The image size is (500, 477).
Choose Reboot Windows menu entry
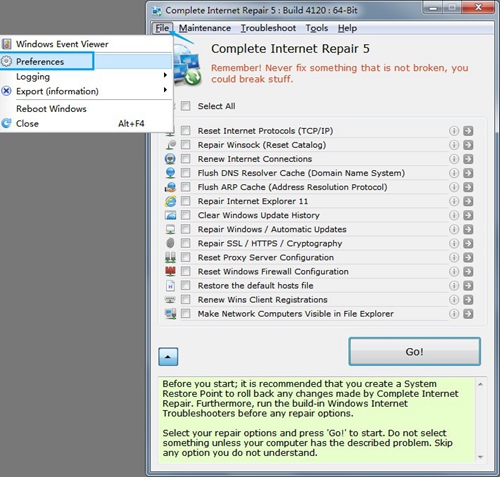pos(86,109)
